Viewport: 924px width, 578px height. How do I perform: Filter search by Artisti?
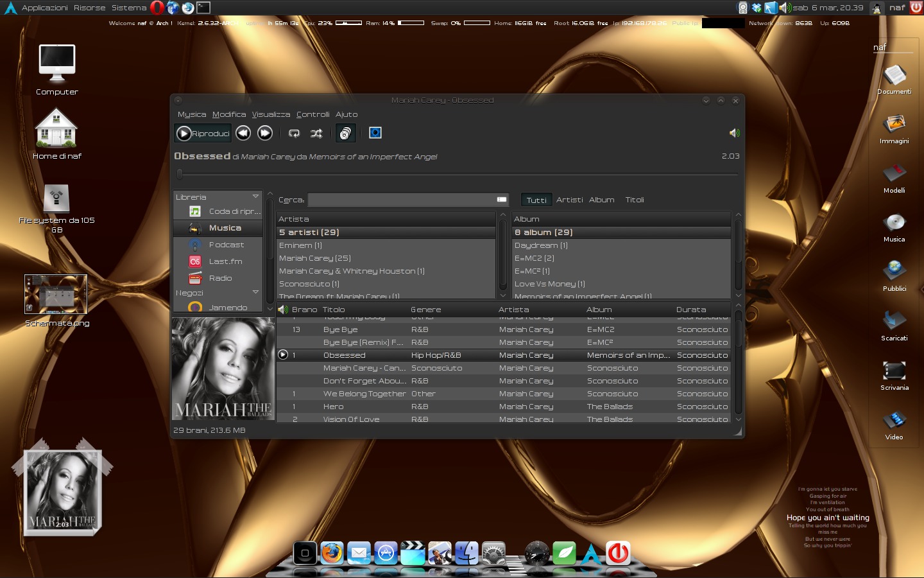pos(570,200)
